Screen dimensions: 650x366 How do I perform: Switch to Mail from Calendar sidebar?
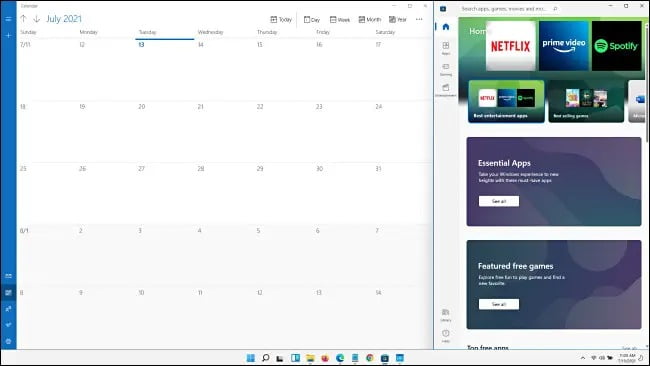[8, 276]
